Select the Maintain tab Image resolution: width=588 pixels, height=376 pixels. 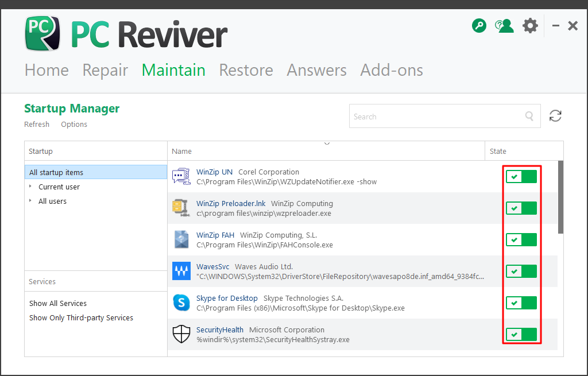coord(173,70)
